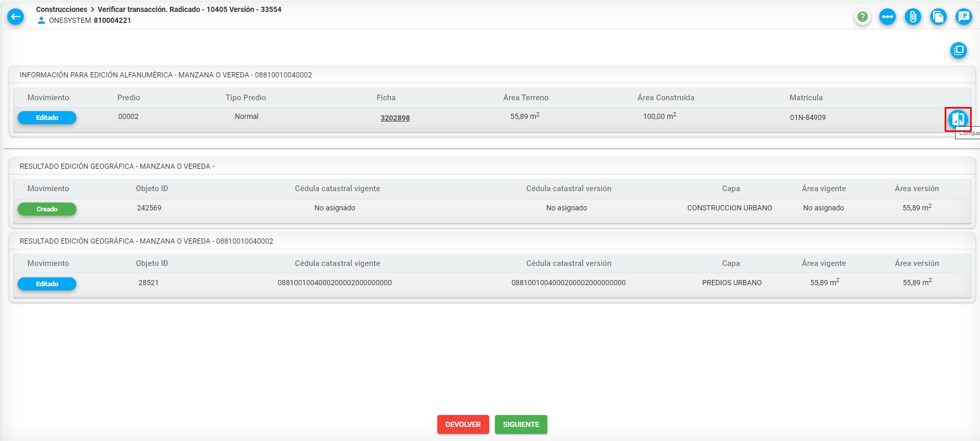Click the green SIGUIENTE button

point(521,424)
